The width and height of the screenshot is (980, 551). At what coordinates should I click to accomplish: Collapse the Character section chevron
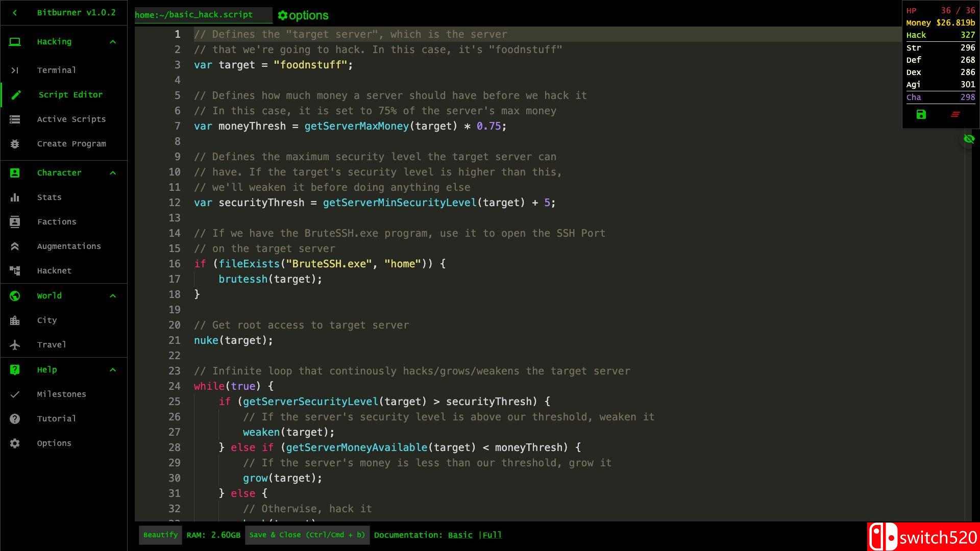tap(113, 173)
